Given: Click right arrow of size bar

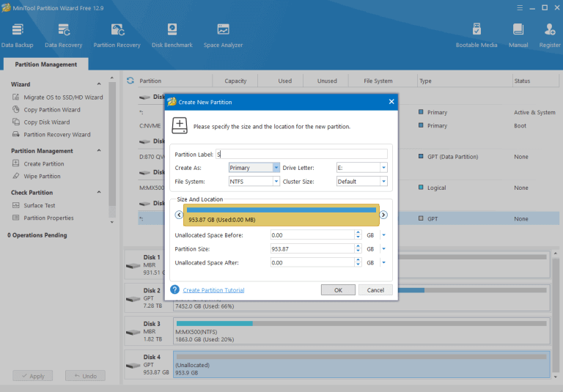Looking at the screenshot, I should [x=383, y=215].
